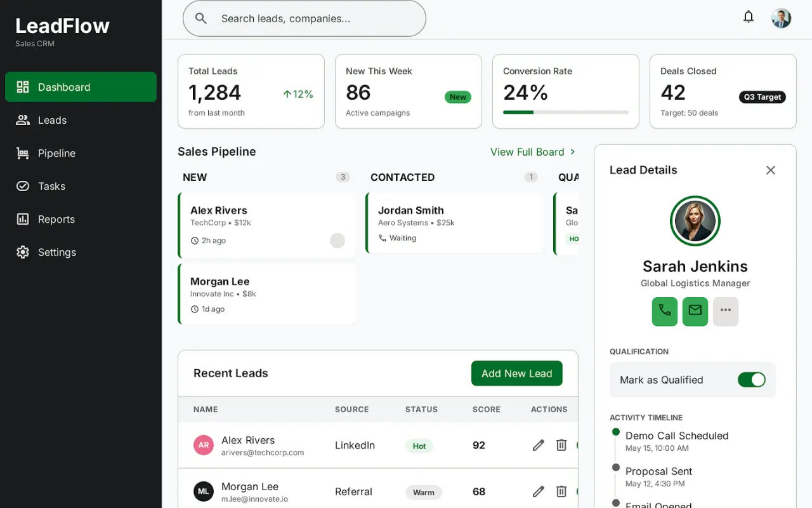Click the 12% up-arrow trend indicator
The height and width of the screenshot is (508, 812).
click(x=298, y=94)
